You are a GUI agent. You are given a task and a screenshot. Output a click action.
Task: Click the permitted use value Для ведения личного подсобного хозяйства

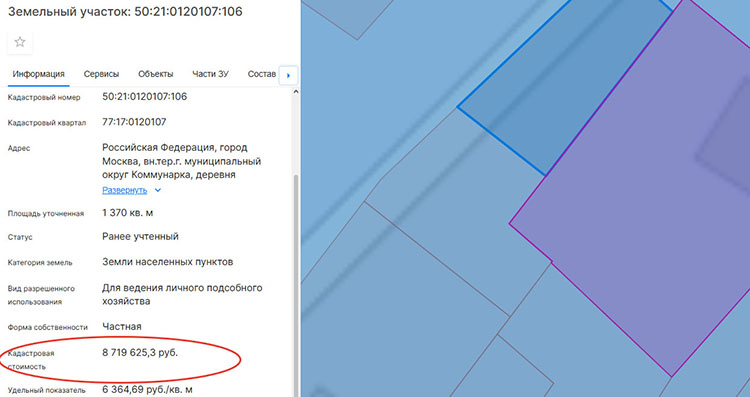click(182, 295)
